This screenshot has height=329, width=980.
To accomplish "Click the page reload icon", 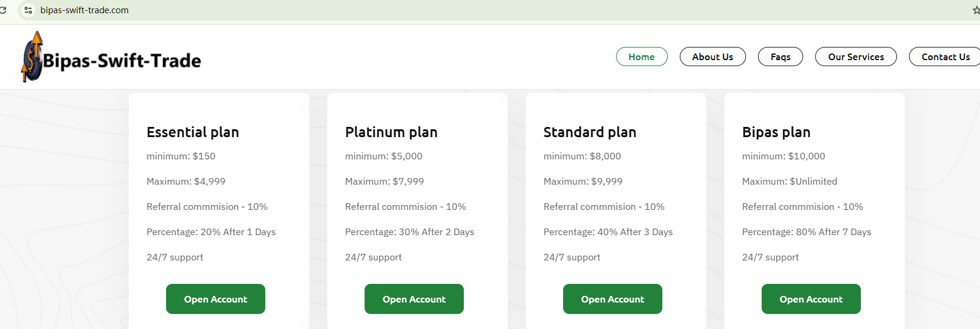I will [x=3, y=10].
